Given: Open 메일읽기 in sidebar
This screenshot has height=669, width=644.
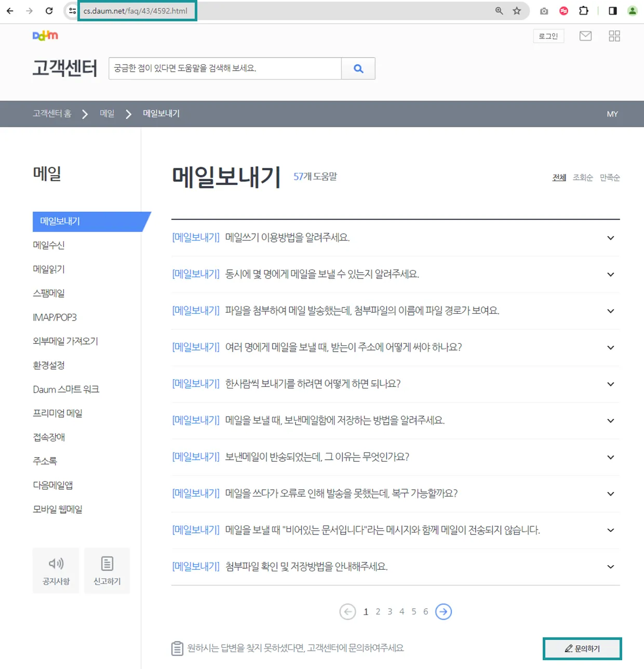Looking at the screenshot, I should (x=49, y=269).
